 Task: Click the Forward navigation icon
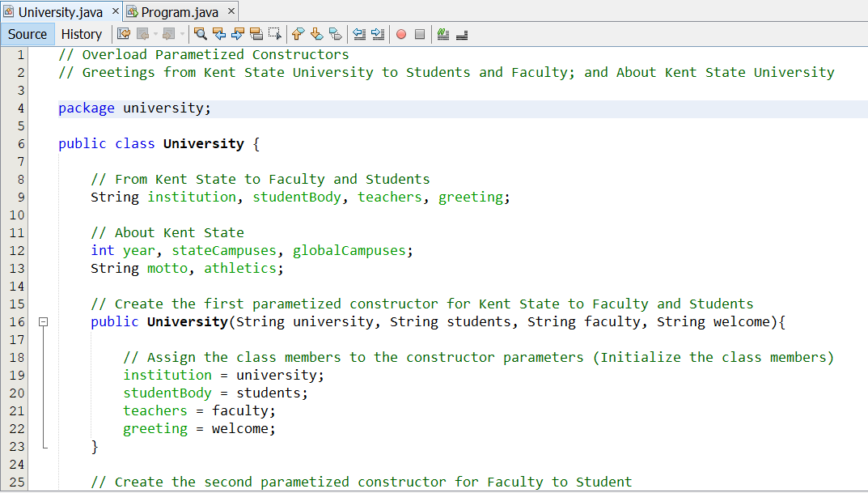(x=169, y=34)
